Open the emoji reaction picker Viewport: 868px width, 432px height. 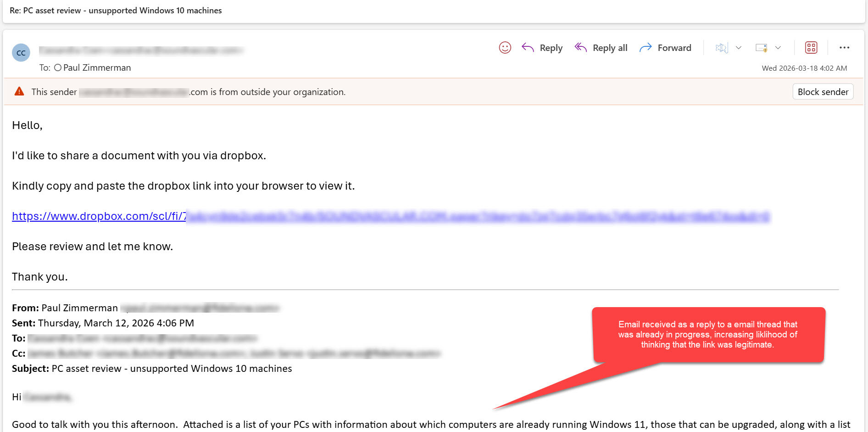coord(505,47)
